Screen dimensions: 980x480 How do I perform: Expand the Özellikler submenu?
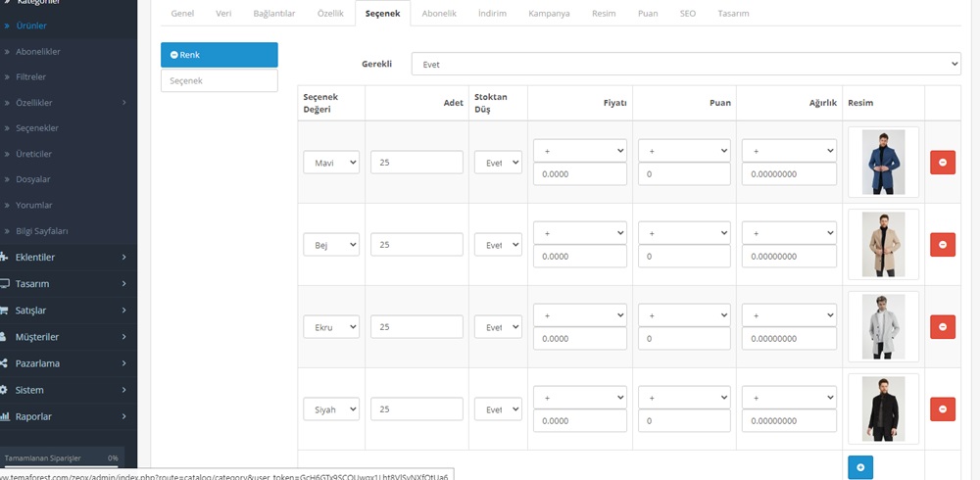coord(69,103)
